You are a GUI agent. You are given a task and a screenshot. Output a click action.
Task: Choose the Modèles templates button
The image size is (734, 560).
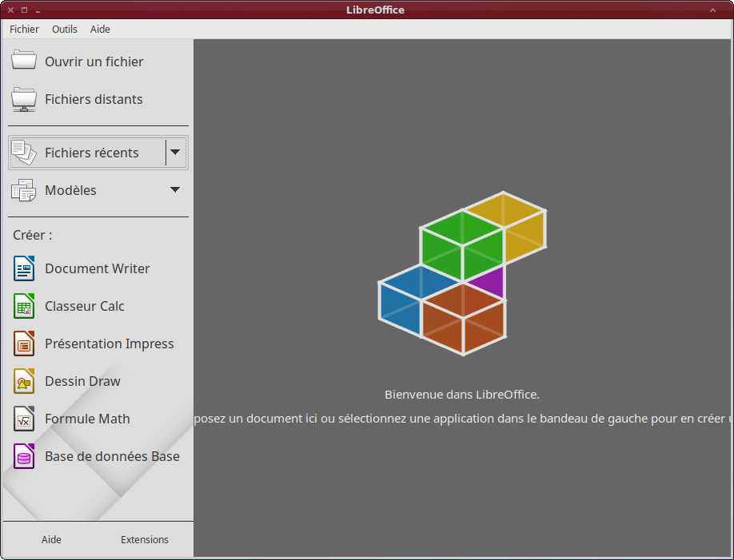pyautogui.click(x=70, y=190)
